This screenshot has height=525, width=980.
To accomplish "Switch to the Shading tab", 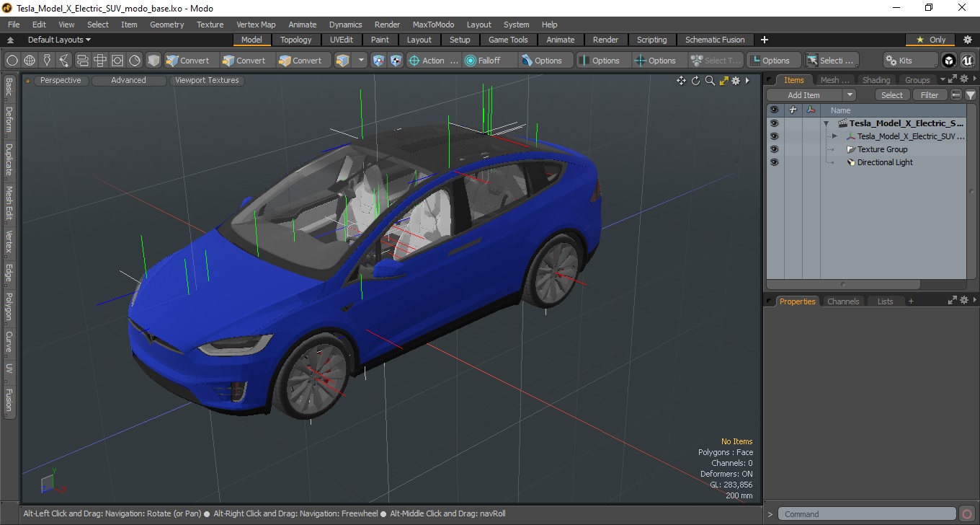I will (x=876, y=80).
